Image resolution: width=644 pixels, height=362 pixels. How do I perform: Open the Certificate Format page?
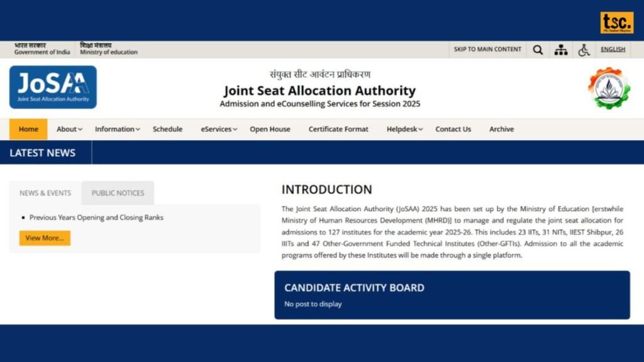click(x=338, y=129)
